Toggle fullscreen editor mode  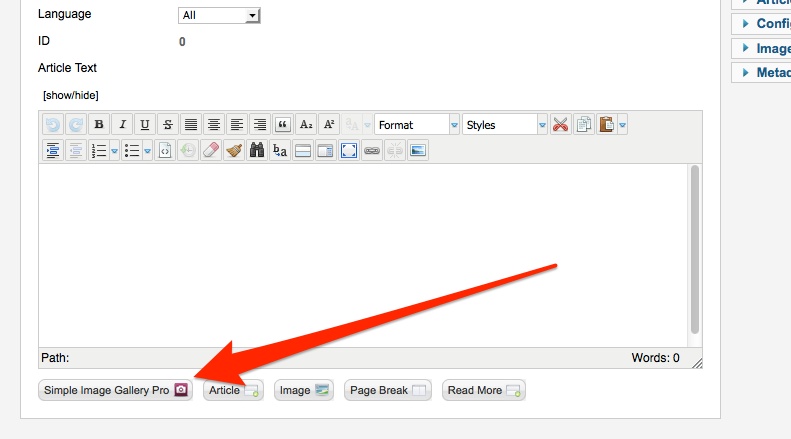click(349, 150)
